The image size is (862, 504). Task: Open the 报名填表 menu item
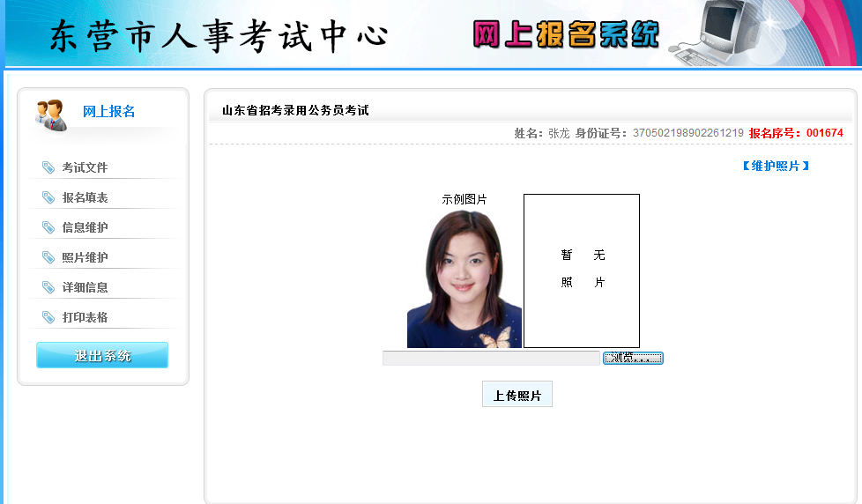coord(85,197)
